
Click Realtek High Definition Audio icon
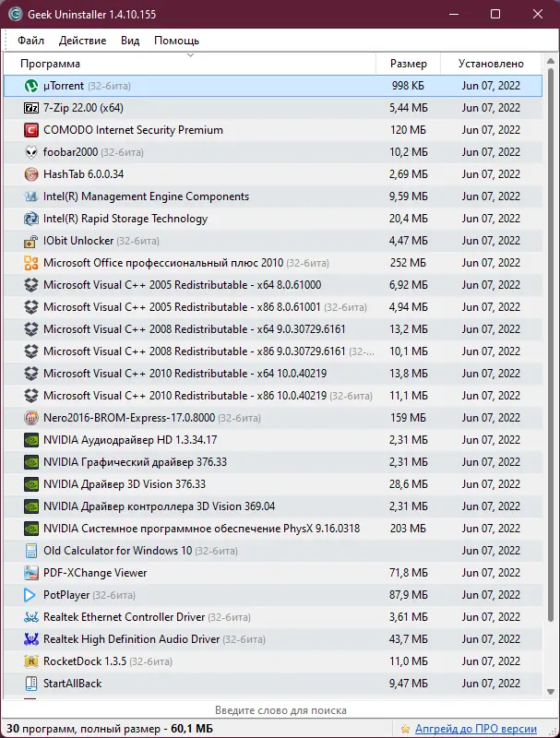point(31,639)
